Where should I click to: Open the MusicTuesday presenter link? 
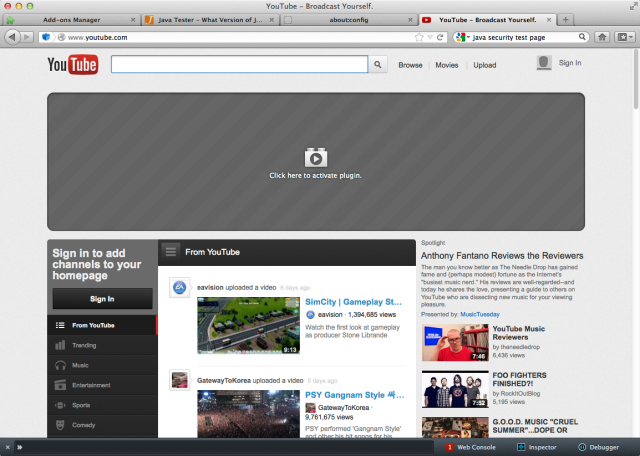point(480,314)
